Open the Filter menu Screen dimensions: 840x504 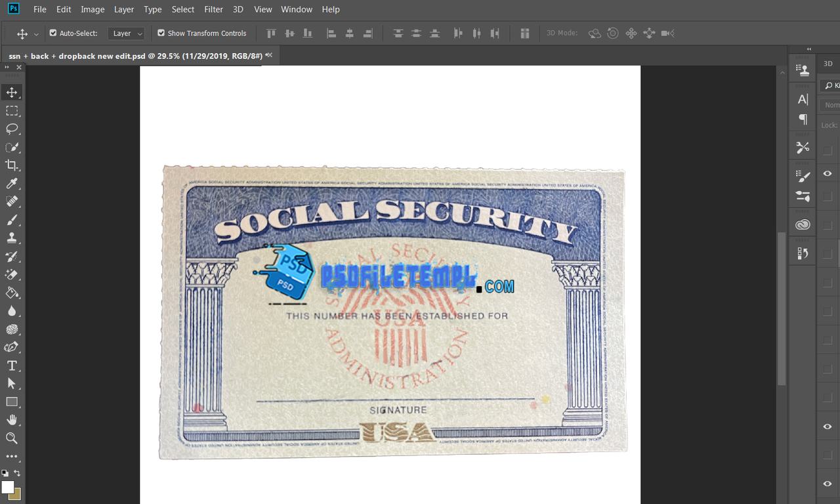coord(213,9)
